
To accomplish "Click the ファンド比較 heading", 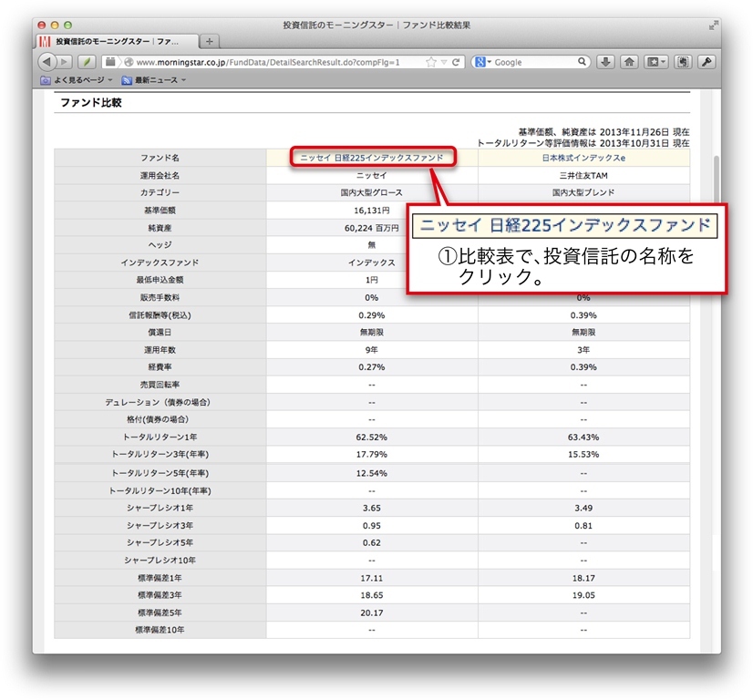I will [91, 102].
